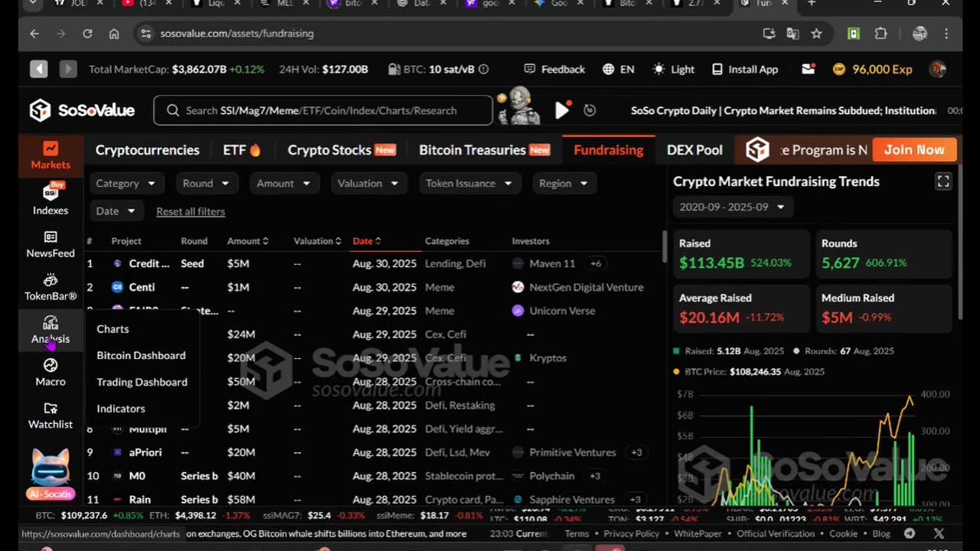Open the Indexes sidebar section

(51, 199)
